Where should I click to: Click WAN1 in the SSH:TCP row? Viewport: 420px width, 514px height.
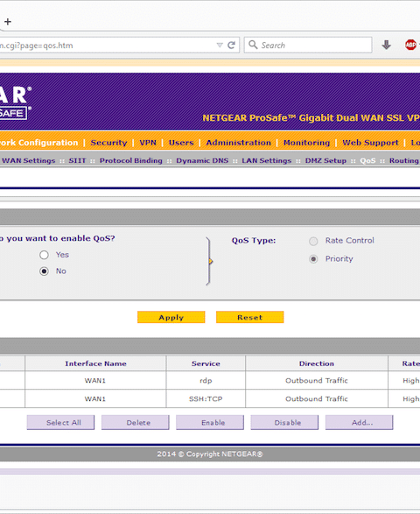(95, 399)
